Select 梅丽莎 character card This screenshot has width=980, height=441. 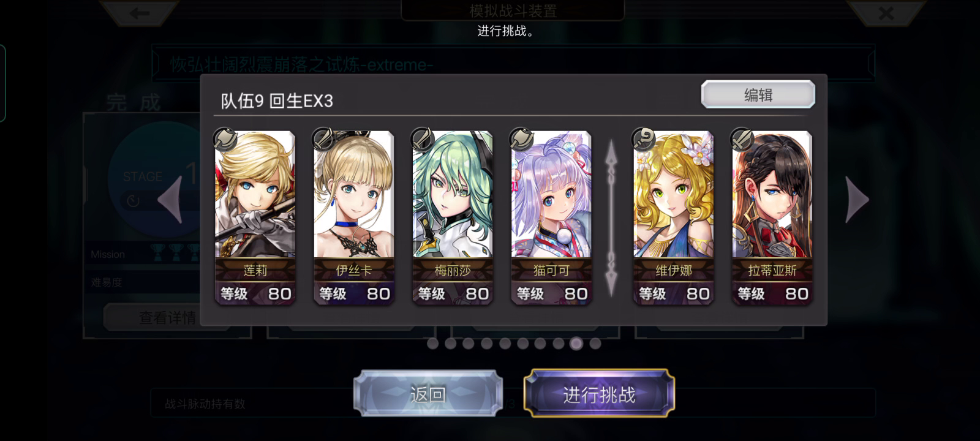tap(453, 218)
